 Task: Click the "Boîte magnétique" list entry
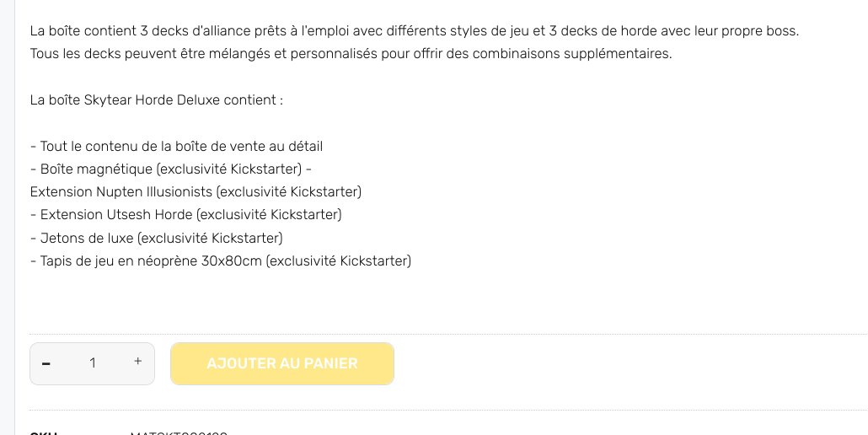click(x=96, y=169)
